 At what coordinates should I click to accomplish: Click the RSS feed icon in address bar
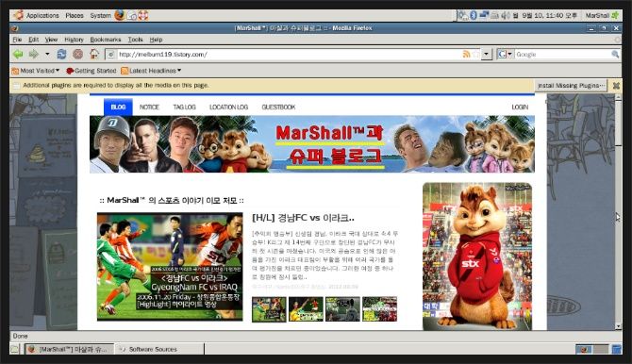click(x=466, y=54)
